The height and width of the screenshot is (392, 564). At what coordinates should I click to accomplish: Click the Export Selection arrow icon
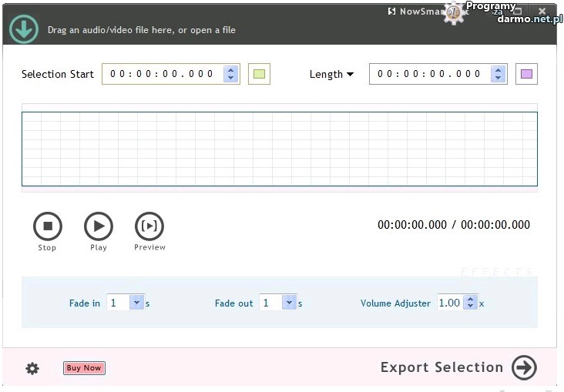524,367
